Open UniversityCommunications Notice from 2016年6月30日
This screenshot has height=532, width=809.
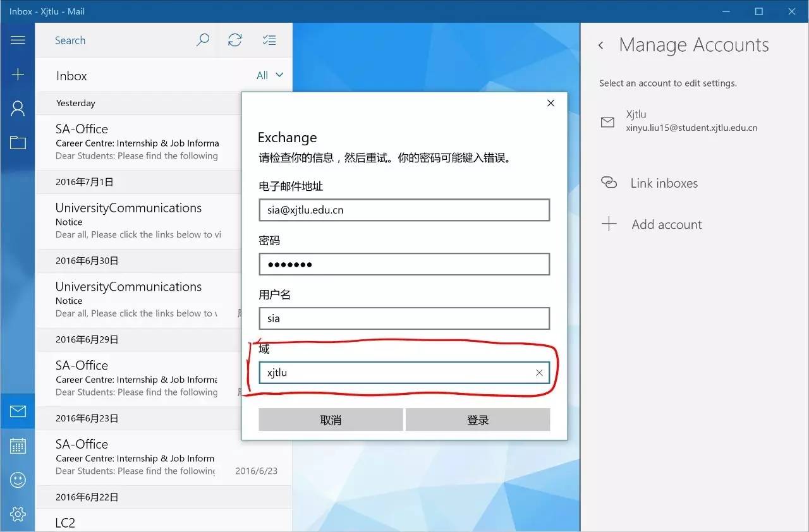point(139,299)
